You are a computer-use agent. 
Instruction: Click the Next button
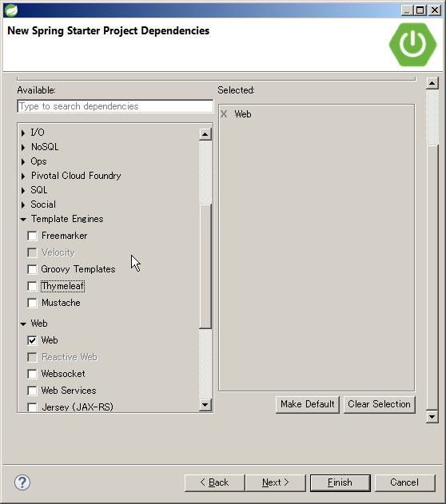click(x=276, y=482)
